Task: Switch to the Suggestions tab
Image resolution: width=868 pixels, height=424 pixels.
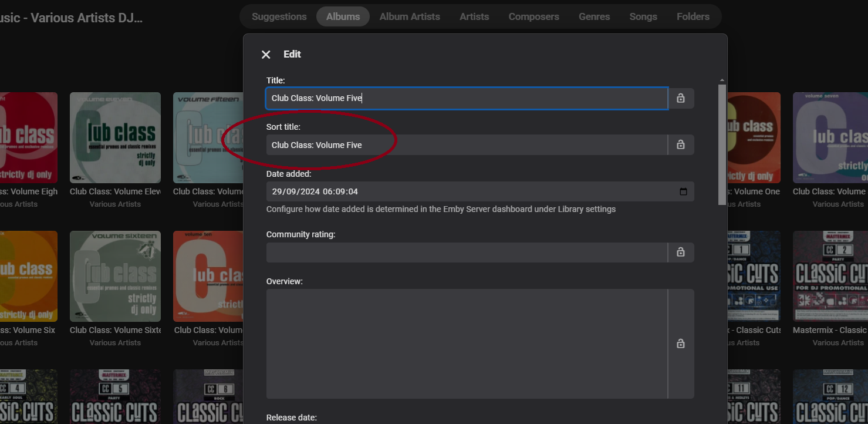Action: click(279, 16)
